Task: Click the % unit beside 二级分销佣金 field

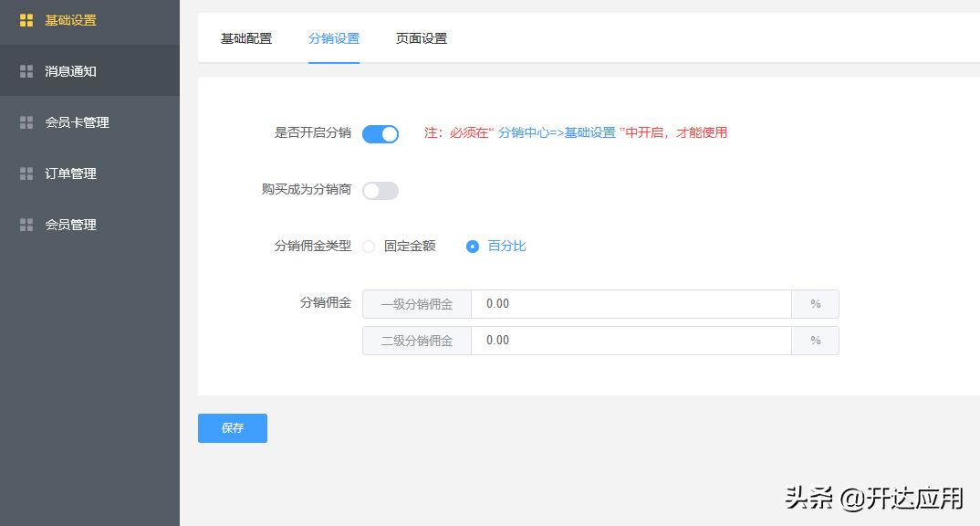Action: click(x=815, y=340)
